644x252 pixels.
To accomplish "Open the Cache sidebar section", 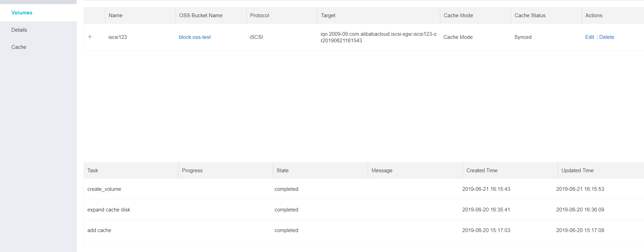I will coord(19,47).
